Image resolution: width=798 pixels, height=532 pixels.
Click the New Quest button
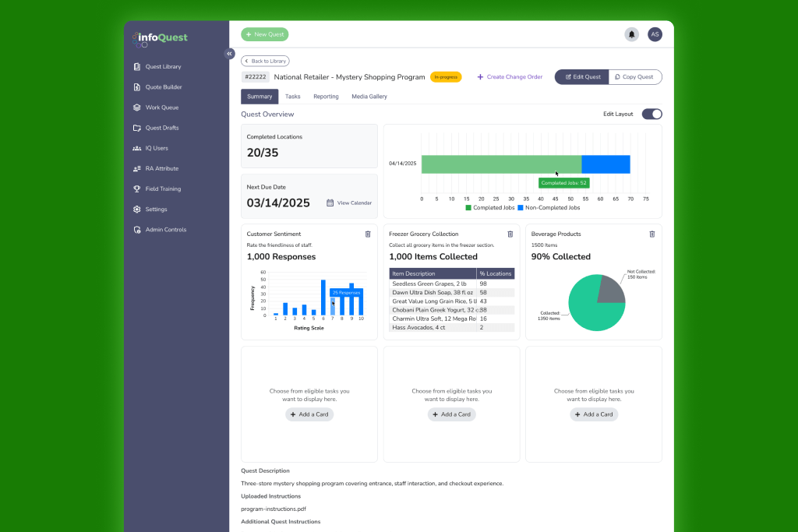click(265, 34)
